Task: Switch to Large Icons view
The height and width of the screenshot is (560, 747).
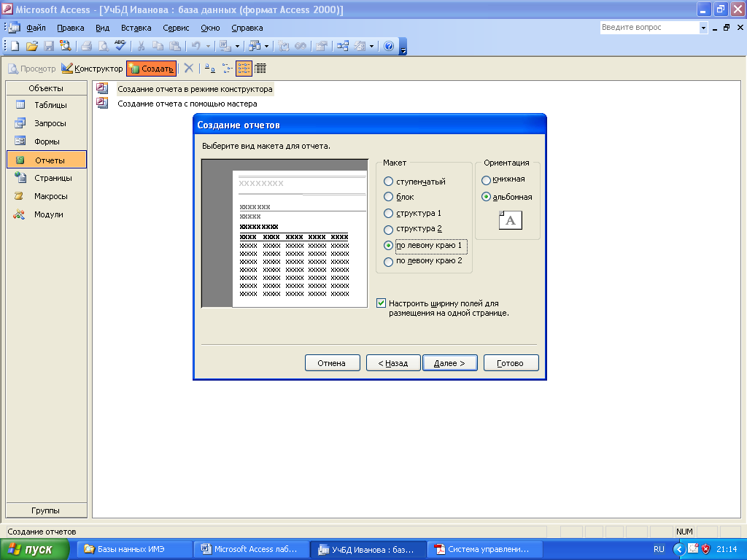Action: [210, 69]
